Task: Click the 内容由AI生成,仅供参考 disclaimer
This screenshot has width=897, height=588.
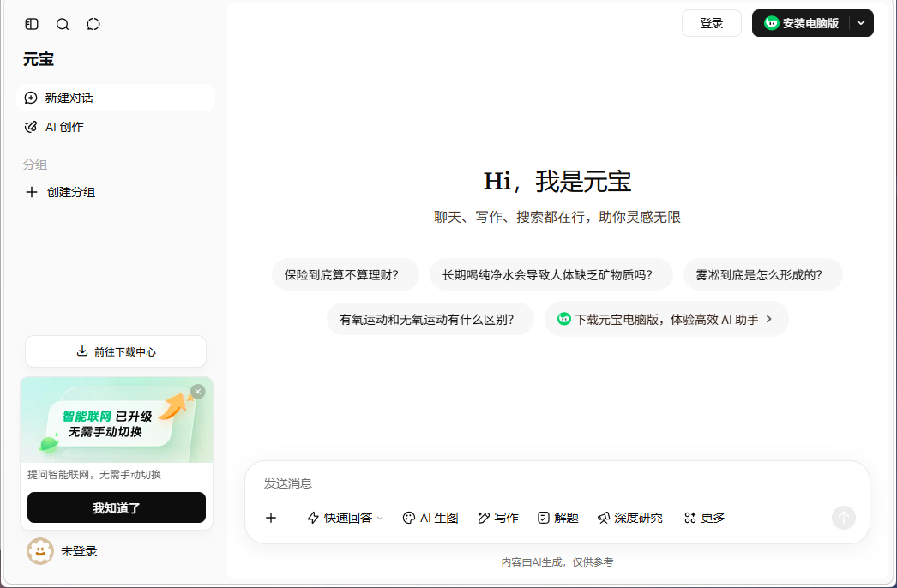Action: pyautogui.click(x=557, y=562)
